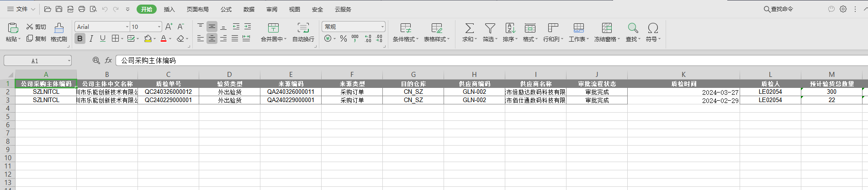Expand the Name Box A1 dropdown arrow
Image resolution: width=868 pixels, height=190 pixels.
click(x=69, y=60)
